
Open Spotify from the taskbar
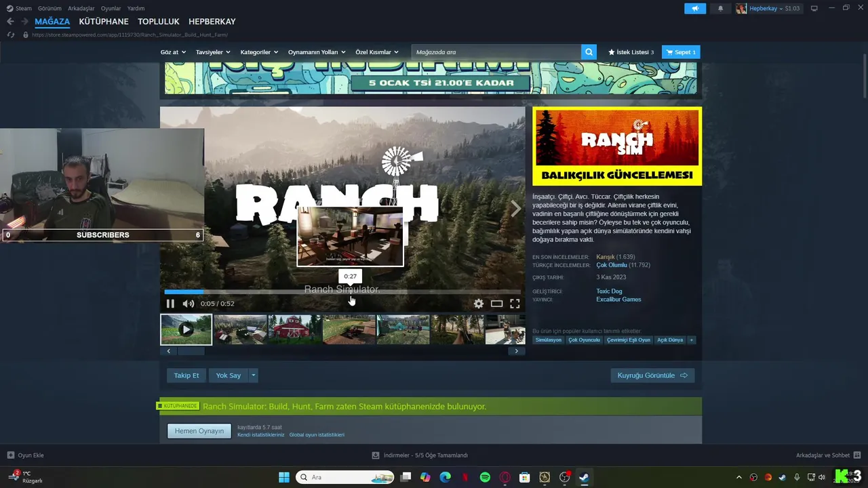[x=485, y=477]
